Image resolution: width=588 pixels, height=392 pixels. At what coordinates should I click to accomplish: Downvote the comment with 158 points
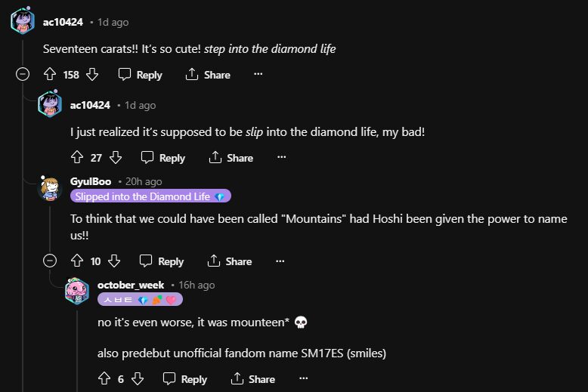click(x=92, y=75)
